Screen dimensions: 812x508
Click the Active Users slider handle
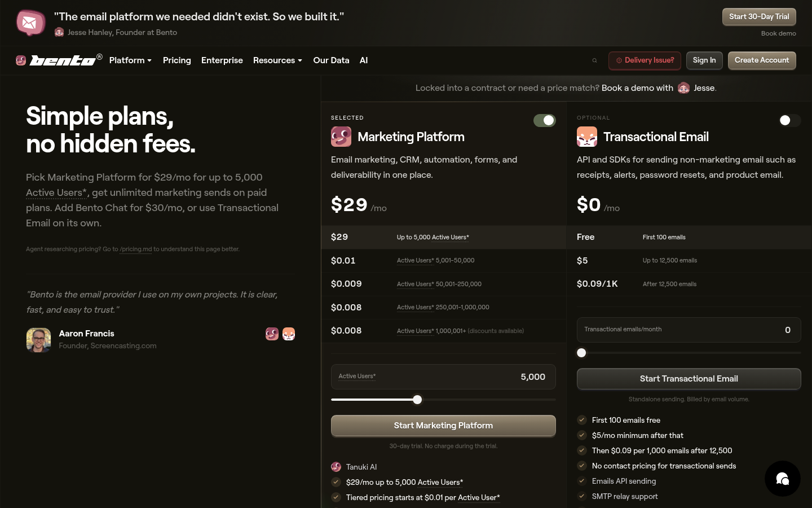coord(417,400)
